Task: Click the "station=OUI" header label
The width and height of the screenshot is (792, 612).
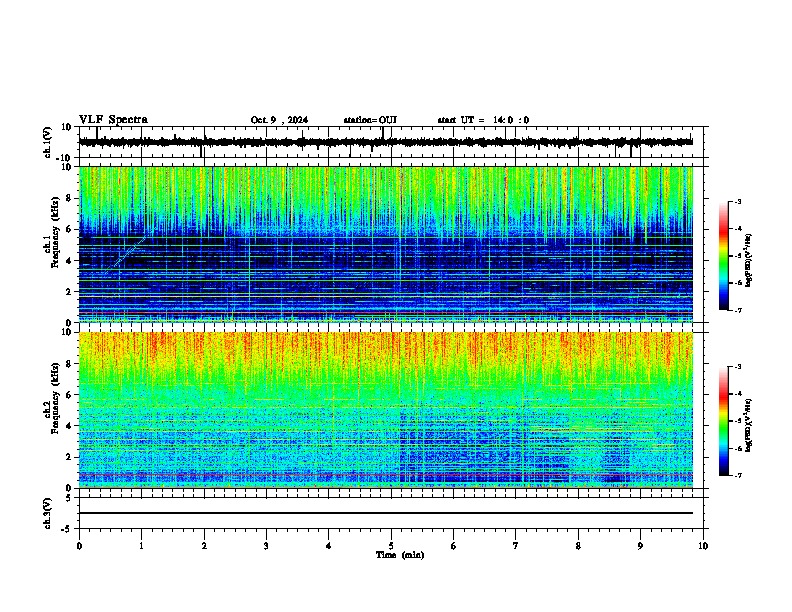Action: pos(370,120)
